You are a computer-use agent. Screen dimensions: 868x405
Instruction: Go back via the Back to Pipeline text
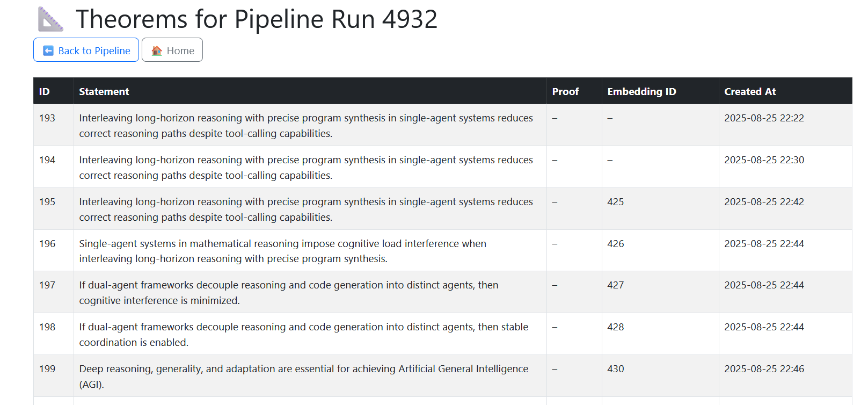(x=94, y=50)
